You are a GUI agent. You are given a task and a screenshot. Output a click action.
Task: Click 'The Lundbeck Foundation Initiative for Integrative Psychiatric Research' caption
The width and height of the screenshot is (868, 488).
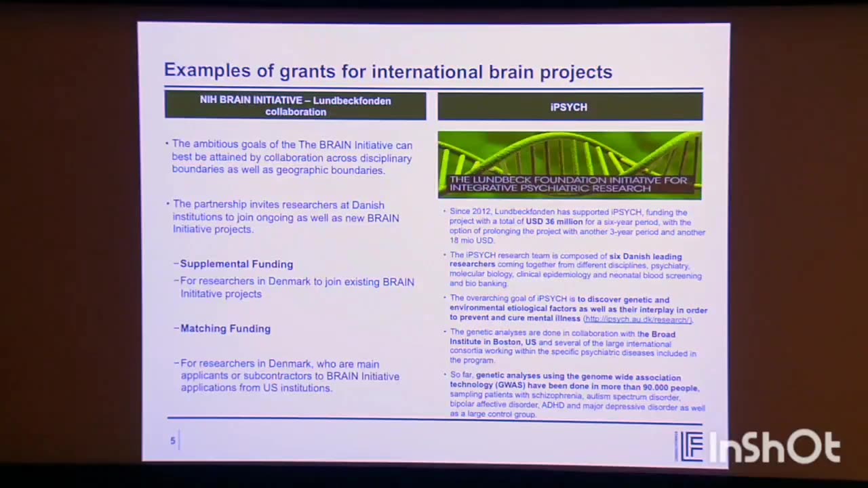[568, 183]
